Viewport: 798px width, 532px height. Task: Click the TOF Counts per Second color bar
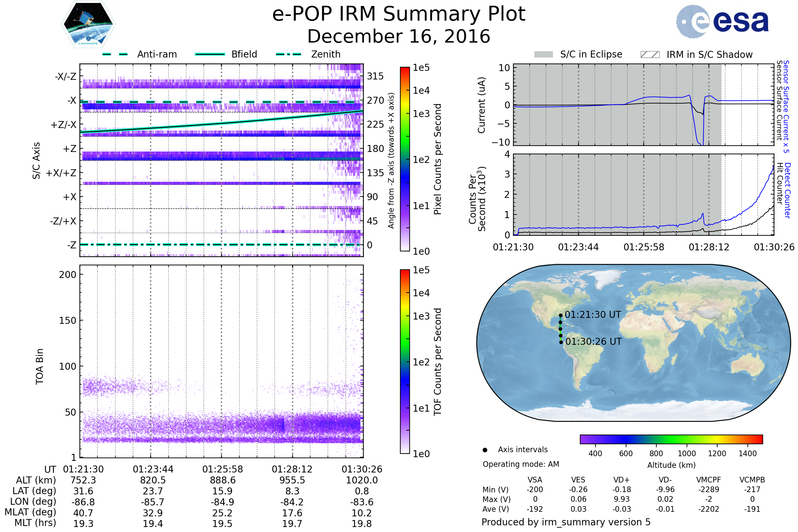pyautogui.click(x=405, y=361)
